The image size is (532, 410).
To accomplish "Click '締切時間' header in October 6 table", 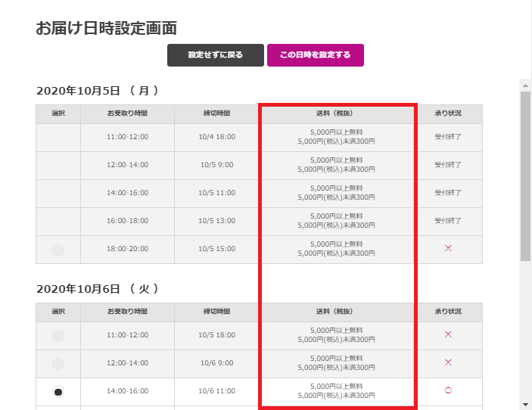I will click(216, 312).
